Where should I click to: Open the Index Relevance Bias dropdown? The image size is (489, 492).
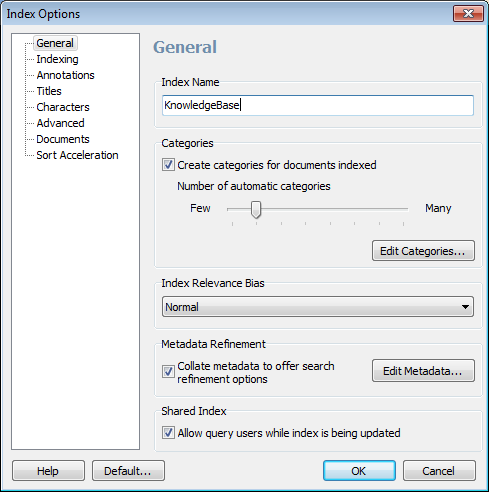coord(318,307)
